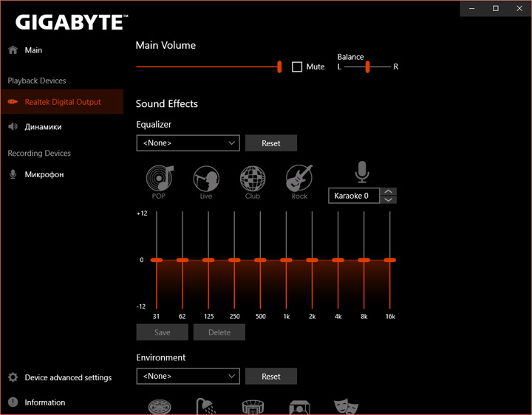532x415 pixels.
Task: Click the 125 Hz equalizer band handle
Action: pyautogui.click(x=208, y=260)
